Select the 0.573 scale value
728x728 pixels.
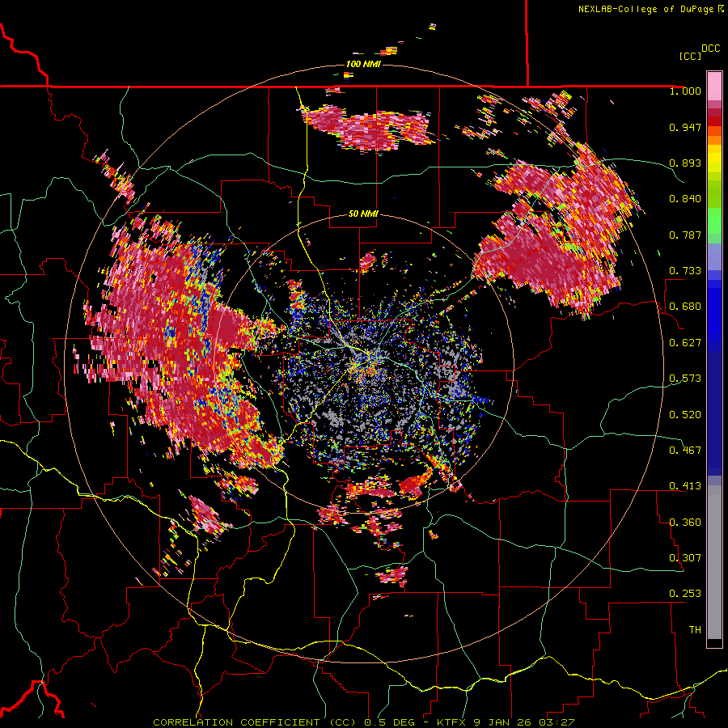[685, 379]
